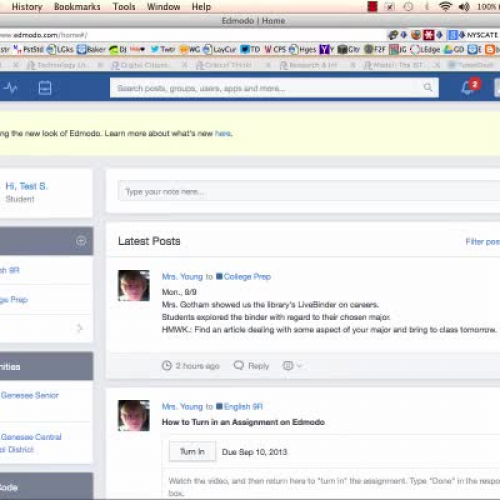This screenshot has height=500, width=500.
Task: Open the IG bookmark
Action: [398, 49]
